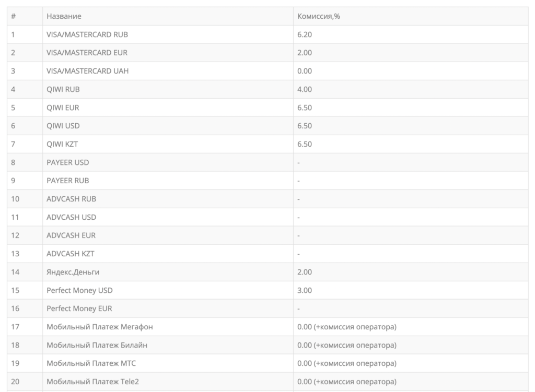Select the PAYEER RUB name
The height and width of the screenshot is (392, 535).
67,181
